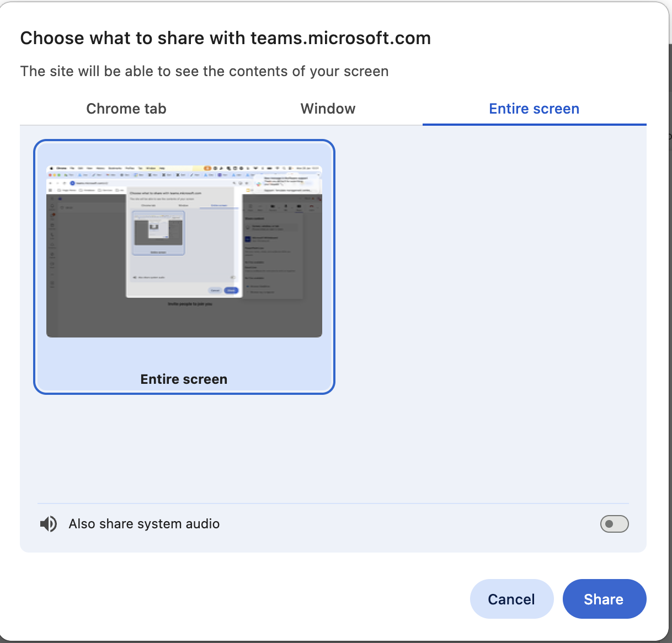This screenshot has height=643, width=672.
Task: Confirm sharing with the Share button
Action: click(x=604, y=599)
